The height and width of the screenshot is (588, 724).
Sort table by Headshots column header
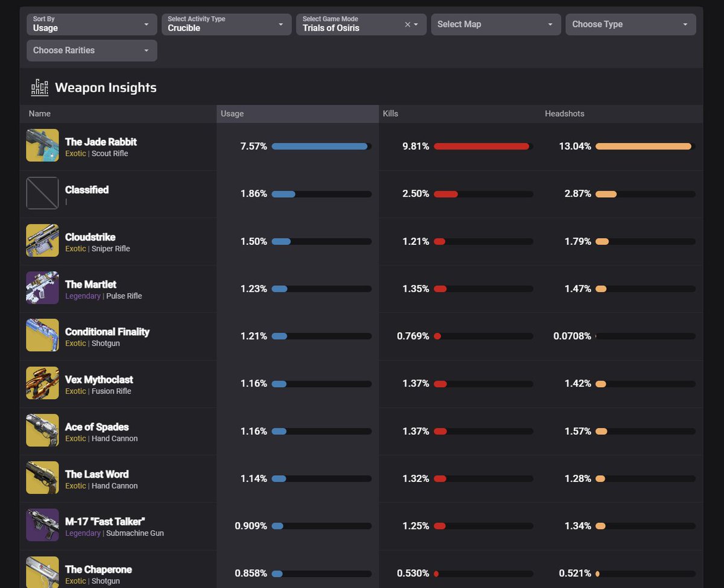pos(565,113)
